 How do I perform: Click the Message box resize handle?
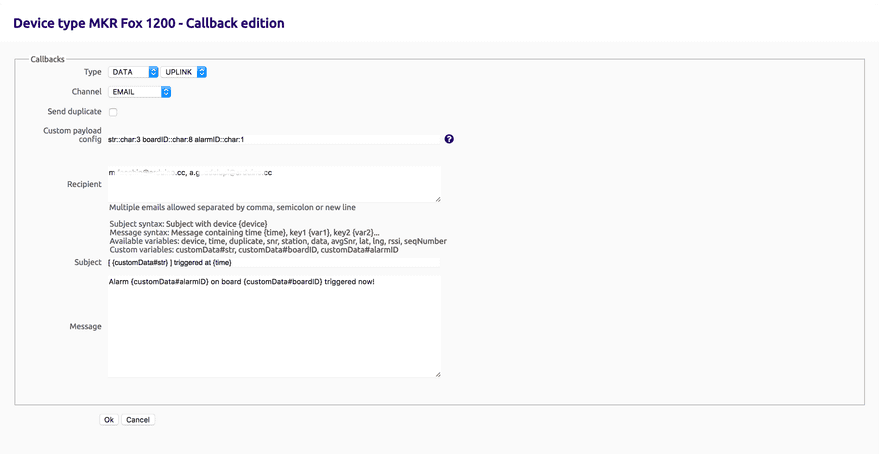coord(437,373)
